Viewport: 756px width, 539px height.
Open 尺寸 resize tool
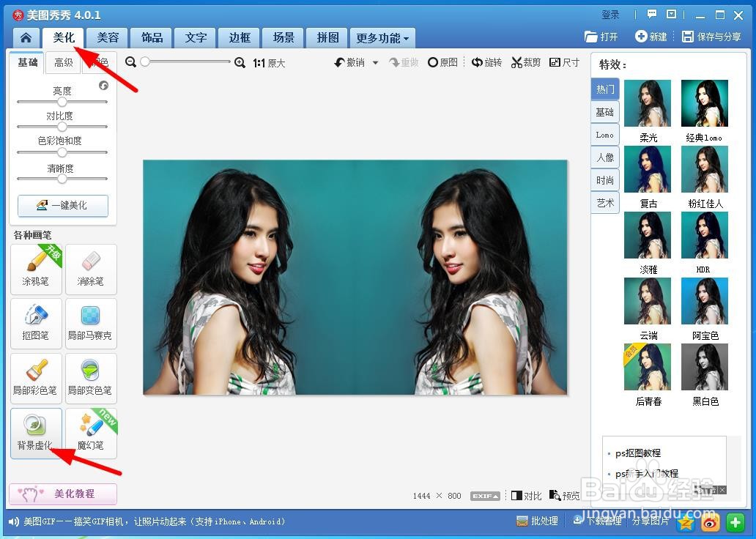[x=565, y=63]
